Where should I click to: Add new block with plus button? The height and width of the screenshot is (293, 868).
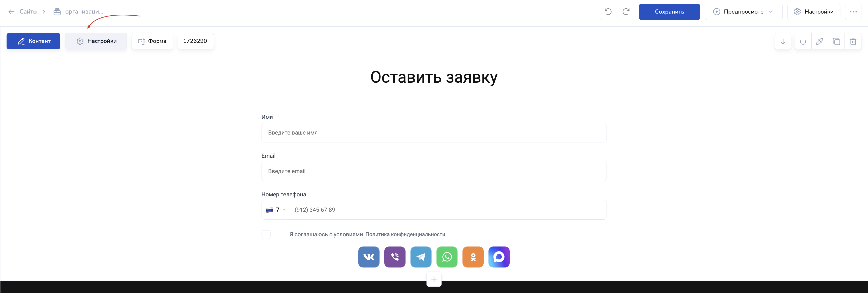tap(434, 279)
